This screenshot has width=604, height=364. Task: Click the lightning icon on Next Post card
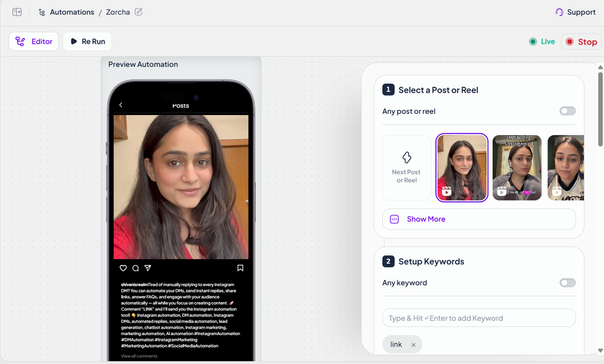[407, 157]
